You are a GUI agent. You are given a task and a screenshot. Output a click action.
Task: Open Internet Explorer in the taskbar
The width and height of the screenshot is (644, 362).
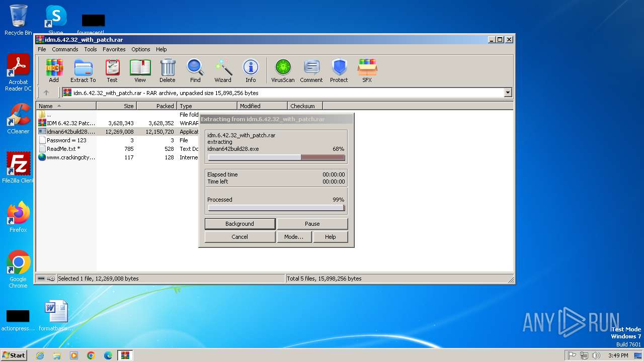[40, 355]
